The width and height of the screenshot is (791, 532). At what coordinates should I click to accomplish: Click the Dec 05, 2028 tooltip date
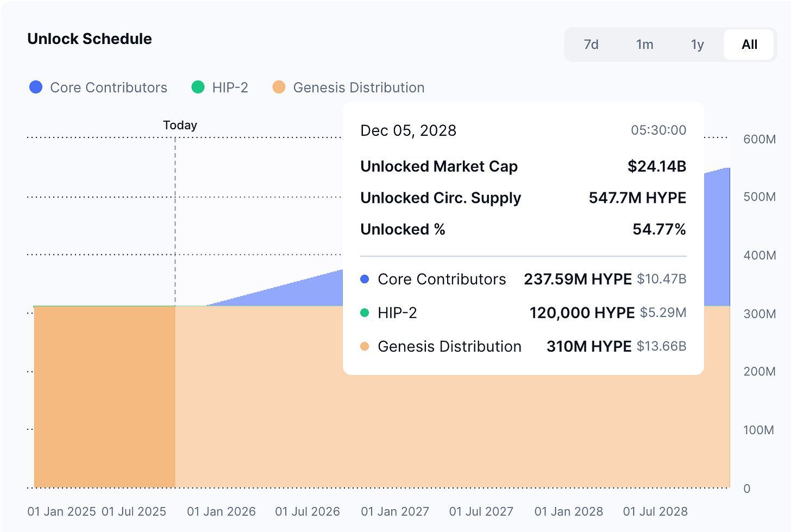pyautogui.click(x=408, y=131)
